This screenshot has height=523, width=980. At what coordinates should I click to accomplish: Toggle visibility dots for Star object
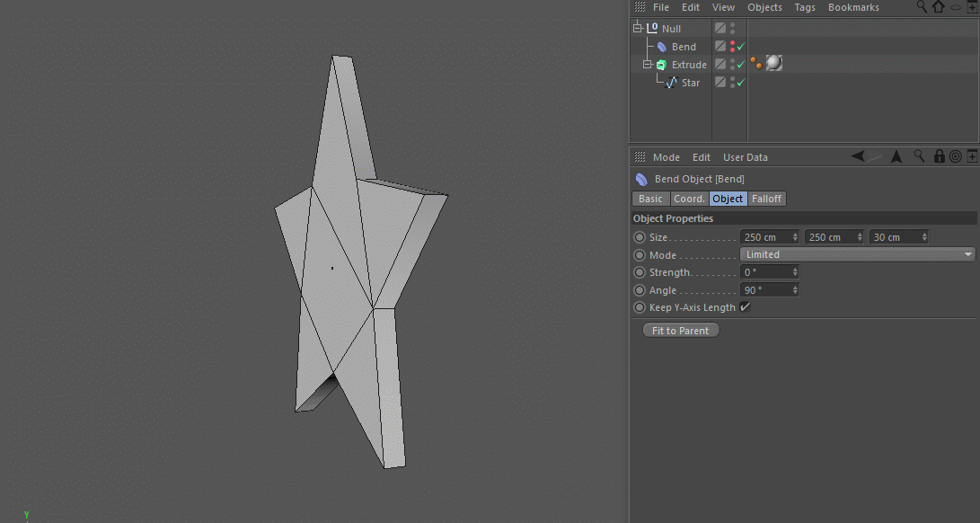click(732, 83)
